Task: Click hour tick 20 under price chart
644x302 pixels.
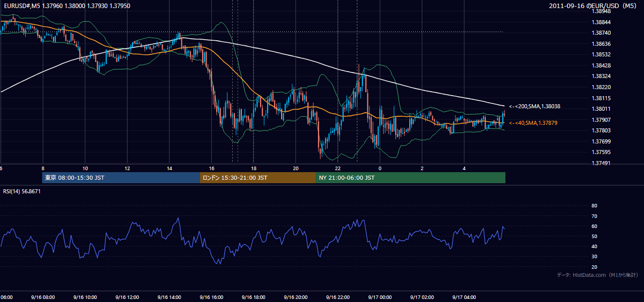Action: click(296, 169)
